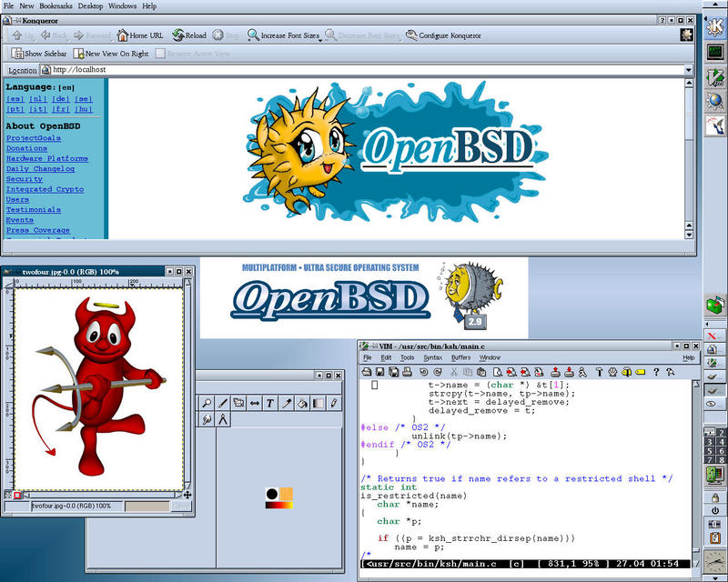Open the Syntax menu in Vim

(x=432, y=357)
